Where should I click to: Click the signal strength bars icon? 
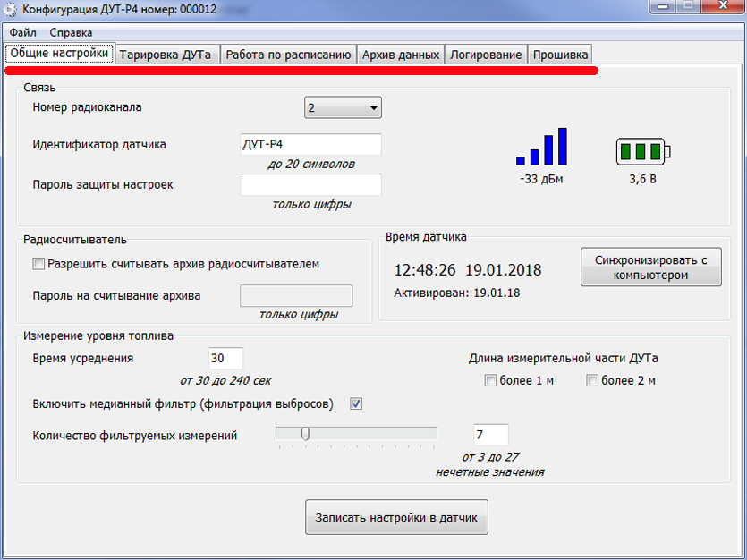coord(541,147)
